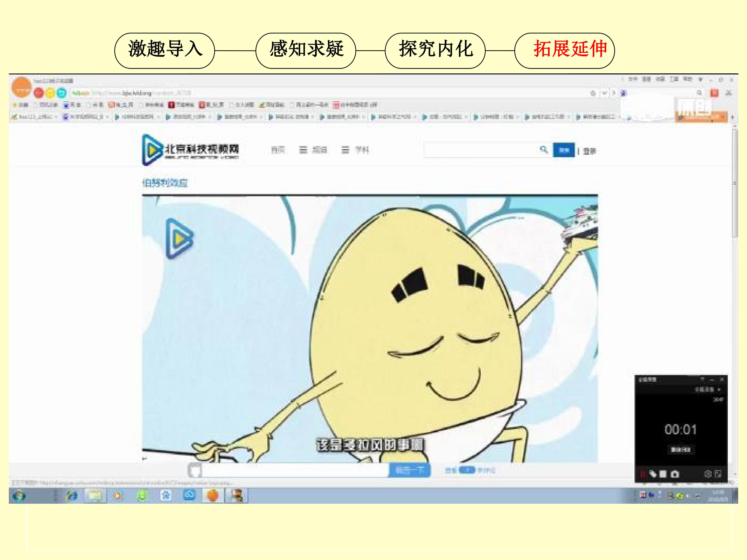Click the 北京科技视频网 site logo
Image resolution: width=747 pixels, height=560 pixels.
(x=190, y=150)
